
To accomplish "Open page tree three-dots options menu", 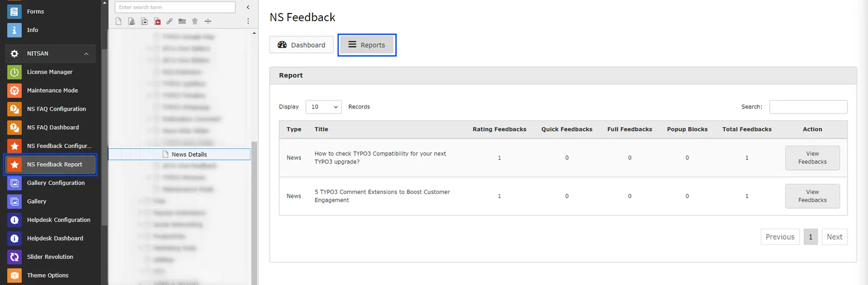I will [x=248, y=21].
